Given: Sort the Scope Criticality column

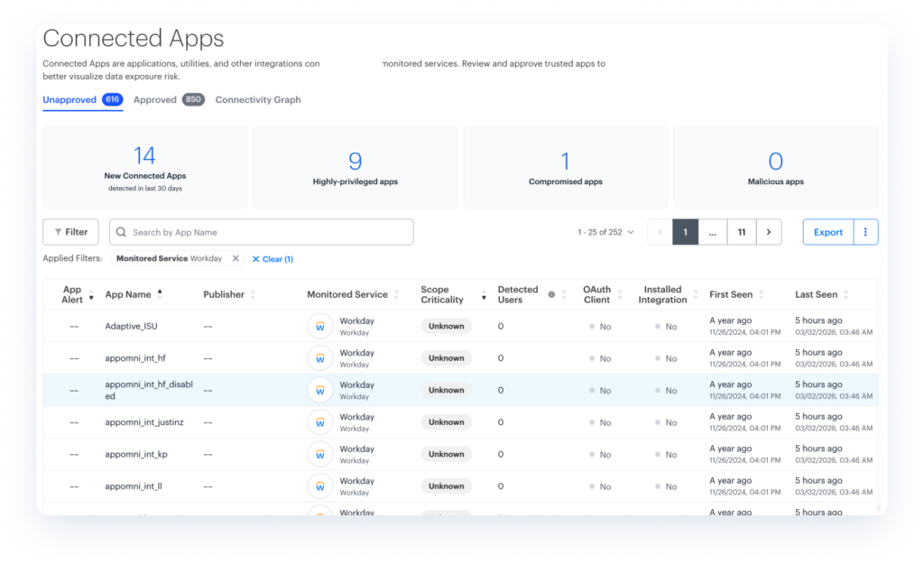Looking at the screenshot, I should click(x=484, y=295).
